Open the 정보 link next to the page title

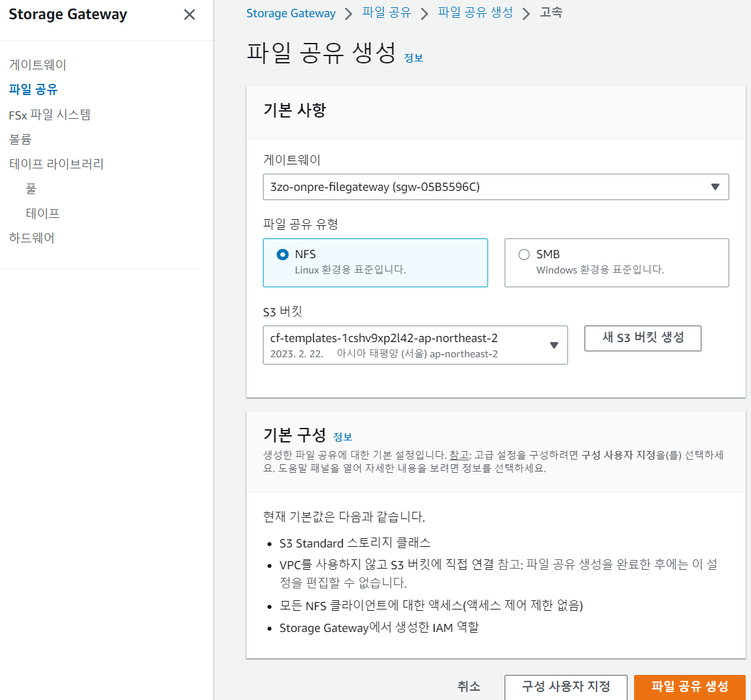pyautogui.click(x=413, y=58)
